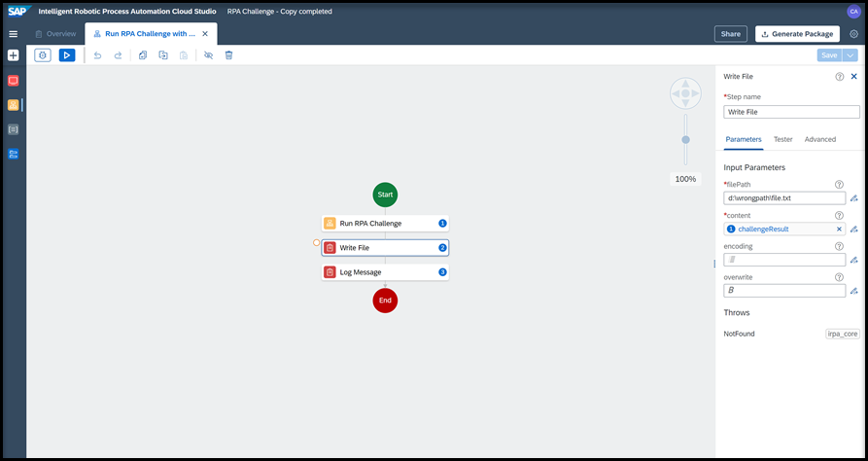The height and width of the screenshot is (461, 868).
Task: Click the content field with challengeResult
Action: 784,229
